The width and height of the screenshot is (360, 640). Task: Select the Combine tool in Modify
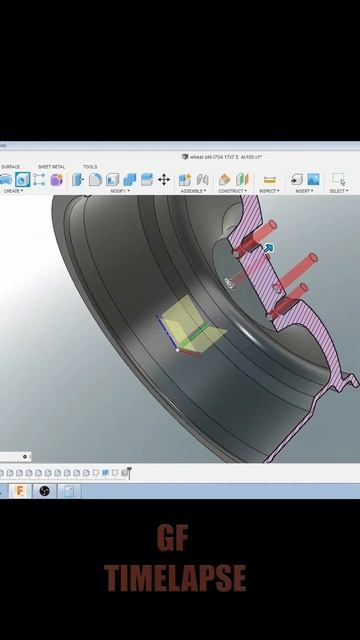129,180
